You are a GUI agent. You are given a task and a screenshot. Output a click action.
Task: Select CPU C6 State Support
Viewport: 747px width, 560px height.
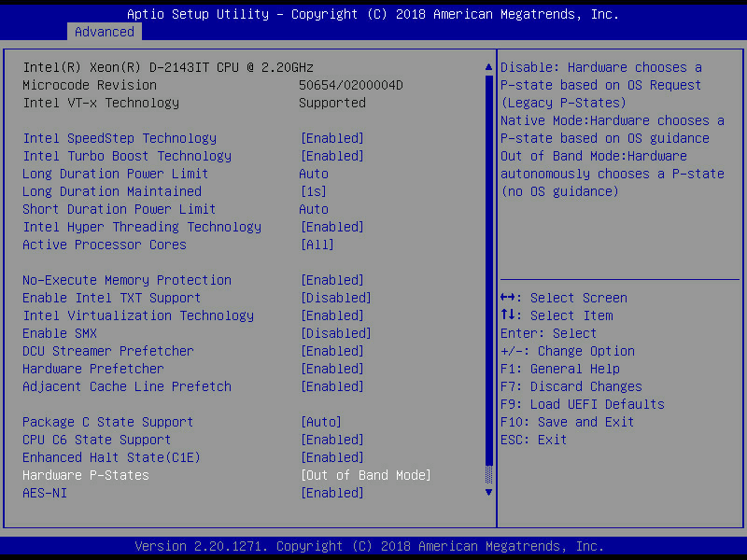click(97, 440)
